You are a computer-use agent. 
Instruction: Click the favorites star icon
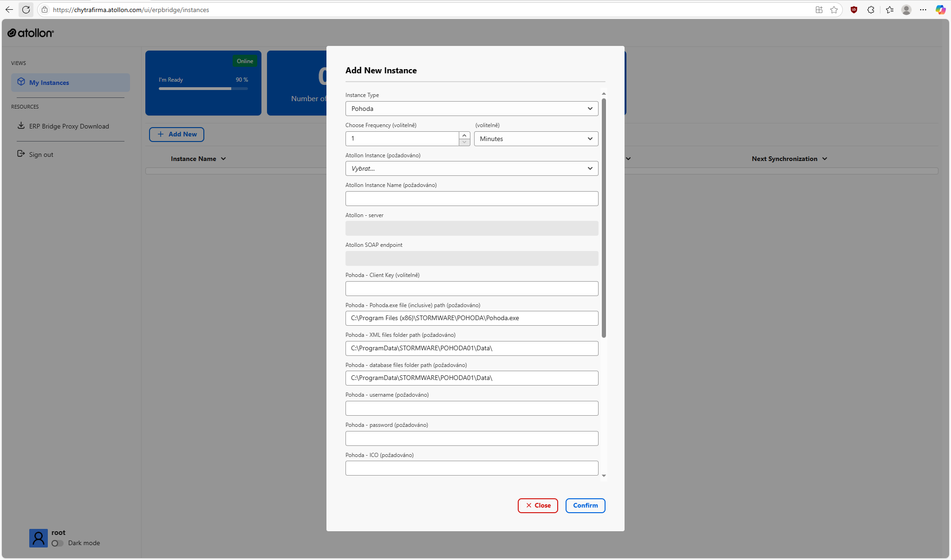(834, 10)
